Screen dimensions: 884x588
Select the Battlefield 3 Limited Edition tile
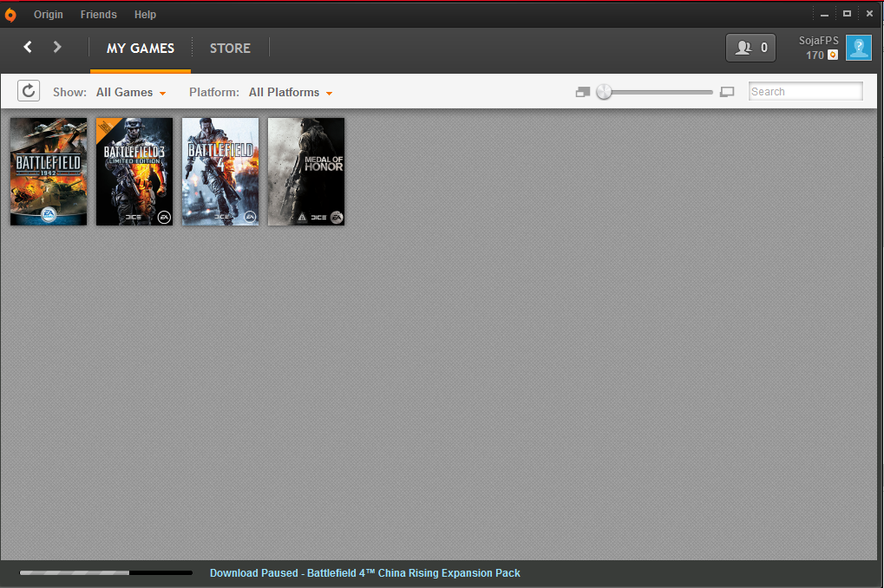coord(134,172)
